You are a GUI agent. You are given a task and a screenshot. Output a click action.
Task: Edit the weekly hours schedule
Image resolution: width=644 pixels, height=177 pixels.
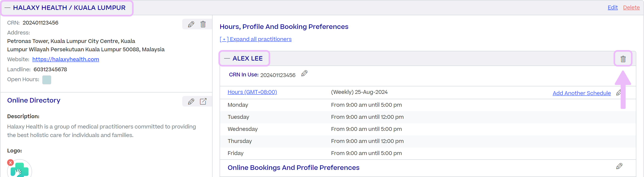(619, 92)
